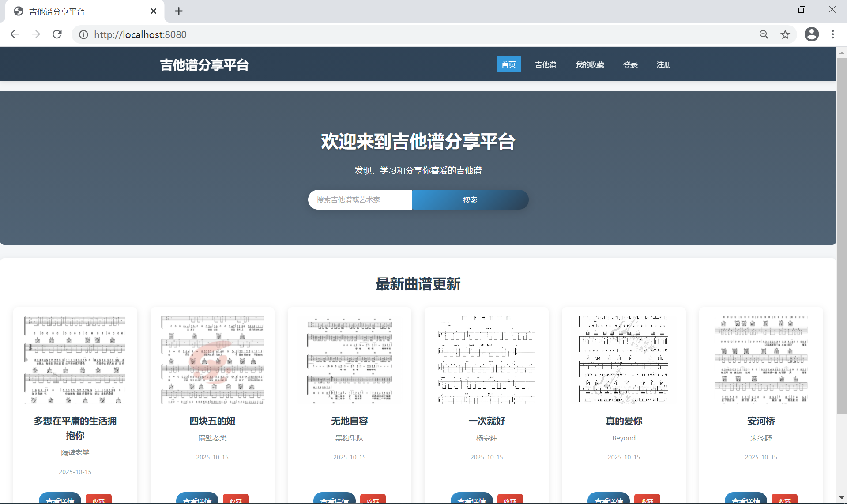Click the 登录 link

coord(630,64)
